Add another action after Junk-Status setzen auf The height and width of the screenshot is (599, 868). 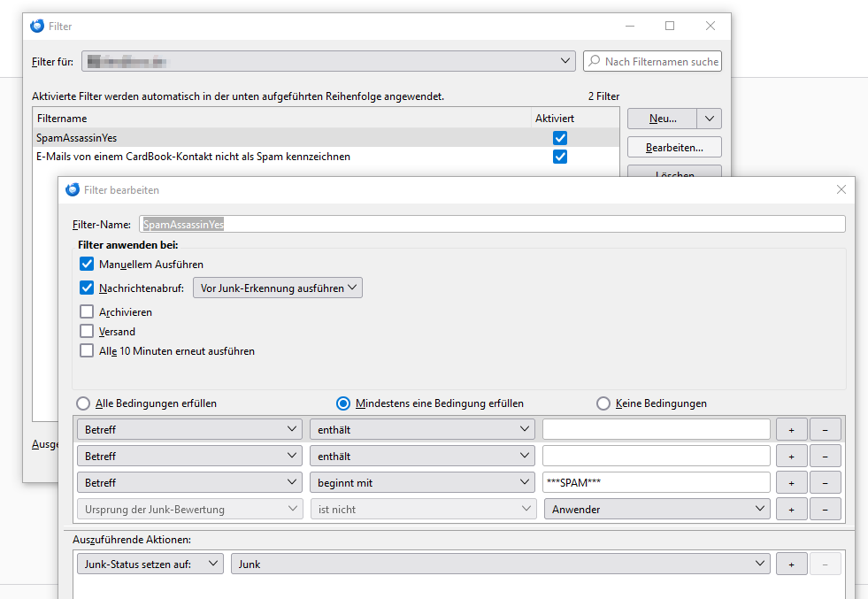tap(791, 564)
